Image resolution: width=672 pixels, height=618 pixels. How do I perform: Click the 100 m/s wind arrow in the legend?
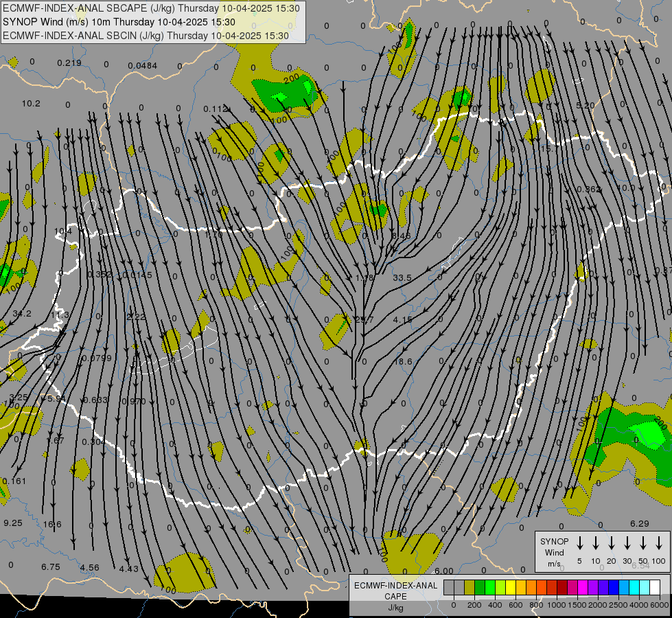(x=659, y=543)
